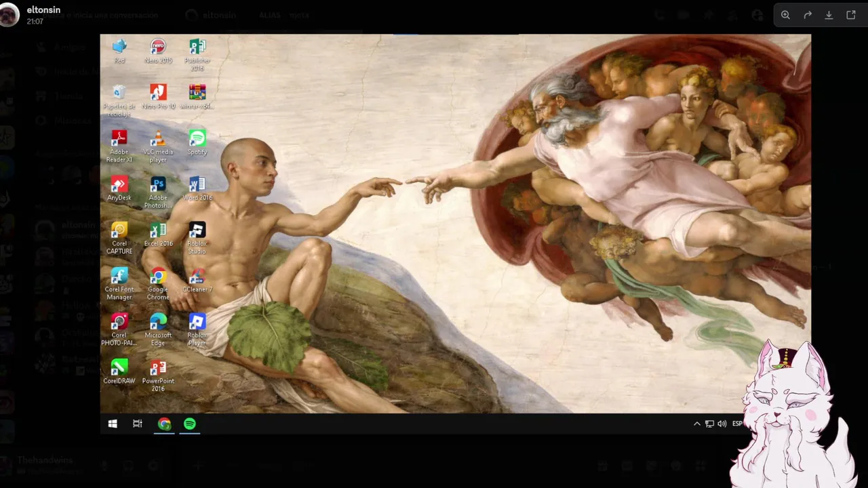
Task: Open Task View on the taskbar
Action: pyautogui.click(x=138, y=424)
